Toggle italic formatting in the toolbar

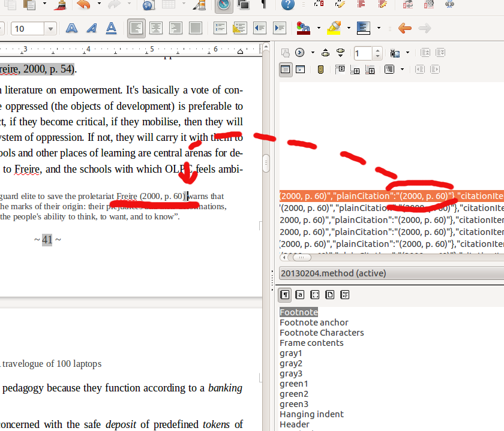(91, 28)
